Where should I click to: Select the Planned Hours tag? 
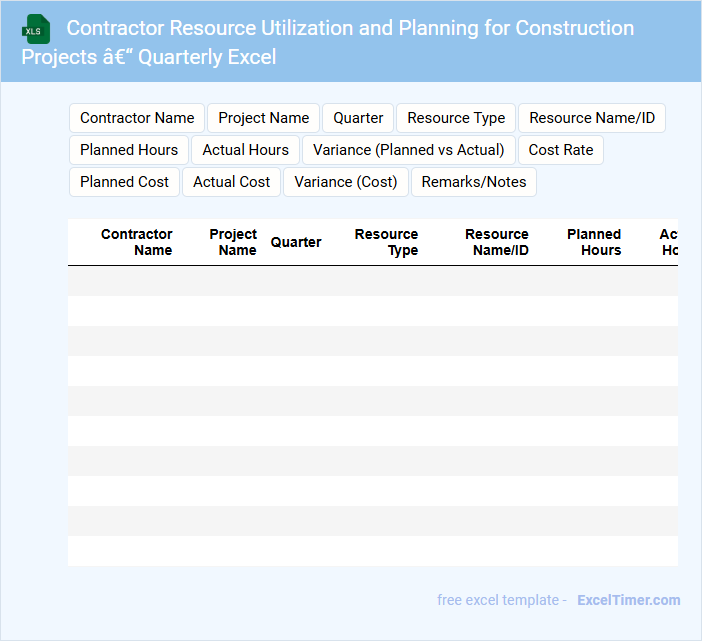click(129, 150)
